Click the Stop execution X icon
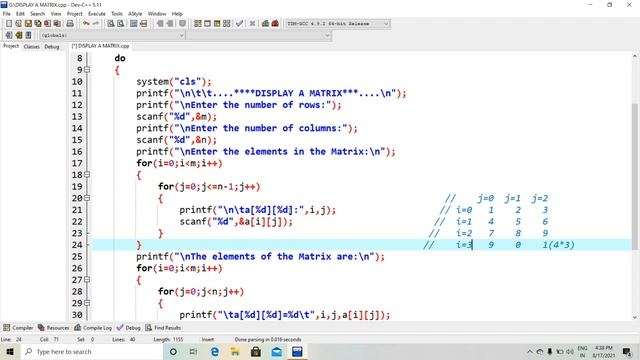This screenshot has height=360, width=640. [252, 24]
